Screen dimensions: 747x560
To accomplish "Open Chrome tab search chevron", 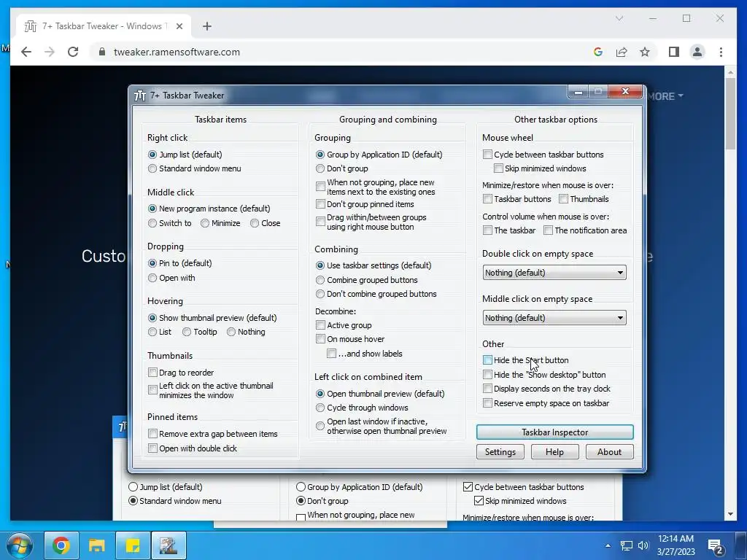I will (x=619, y=18).
